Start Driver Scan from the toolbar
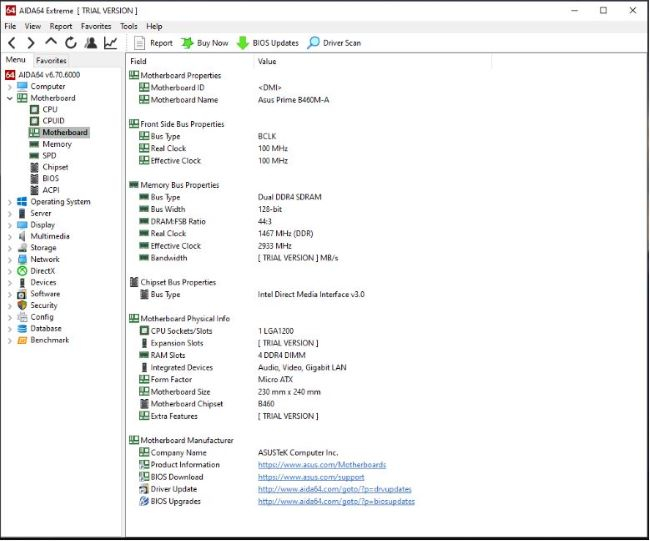Viewport: 650px width, 541px height. tap(334, 43)
